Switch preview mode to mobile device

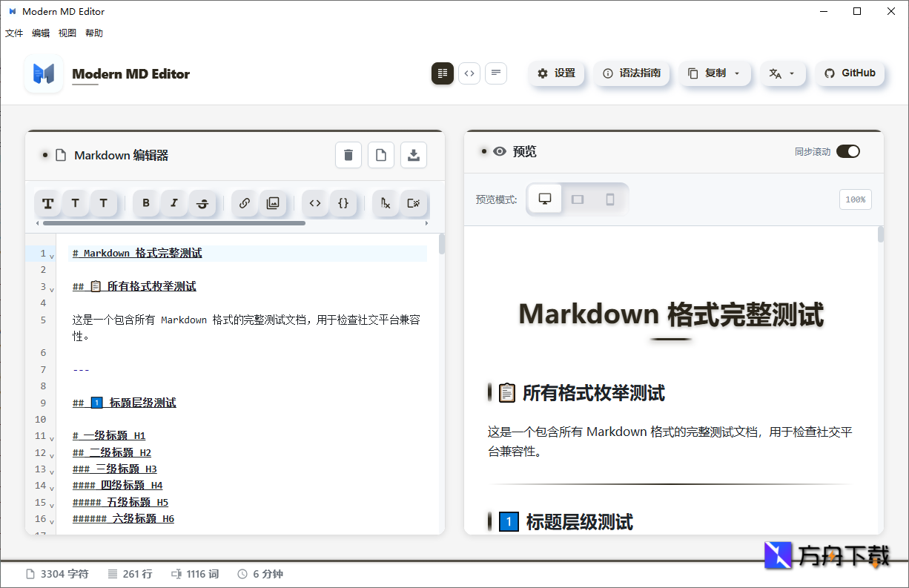pyautogui.click(x=609, y=199)
